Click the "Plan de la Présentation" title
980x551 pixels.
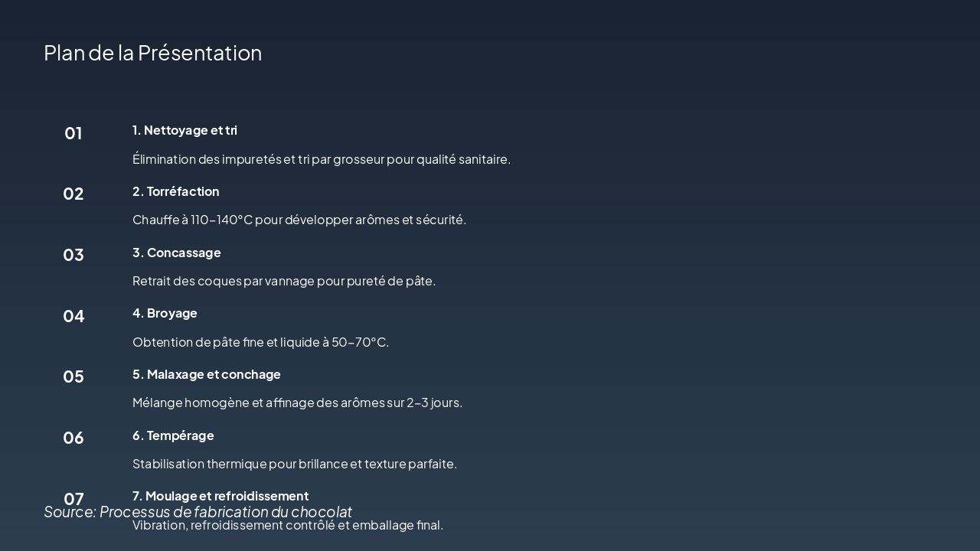pyautogui.click(x=152, y=53)
